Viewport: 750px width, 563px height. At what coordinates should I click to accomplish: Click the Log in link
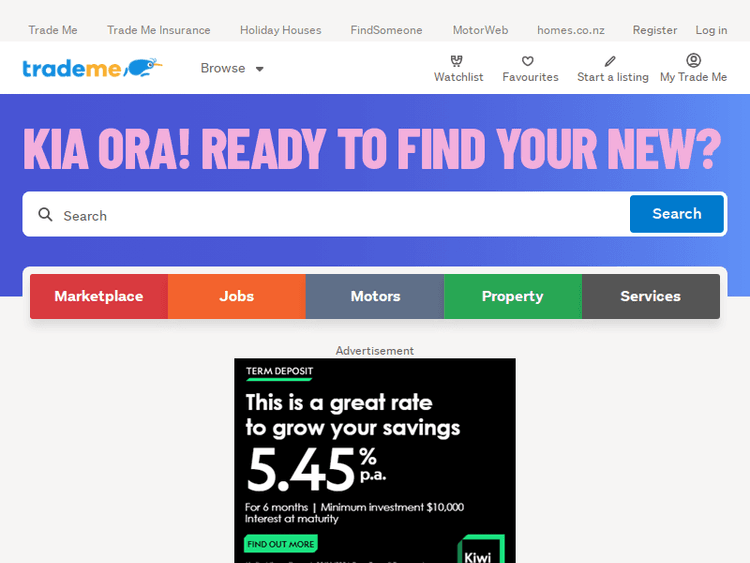711,30
